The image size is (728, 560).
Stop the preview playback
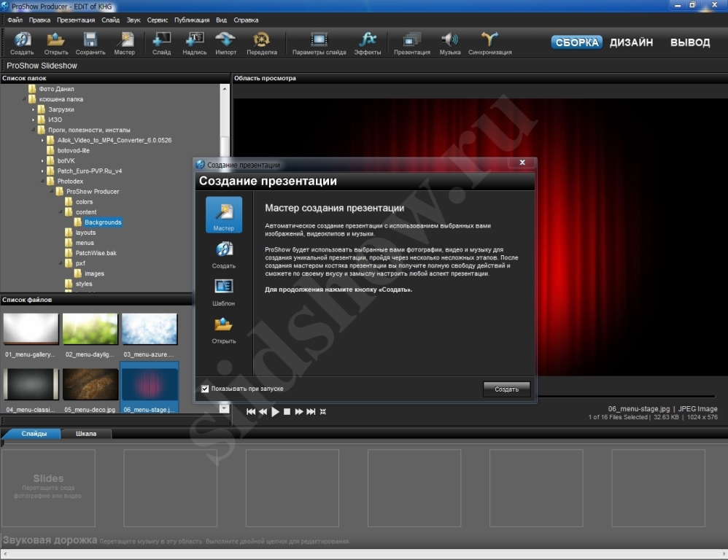(287, 411)
